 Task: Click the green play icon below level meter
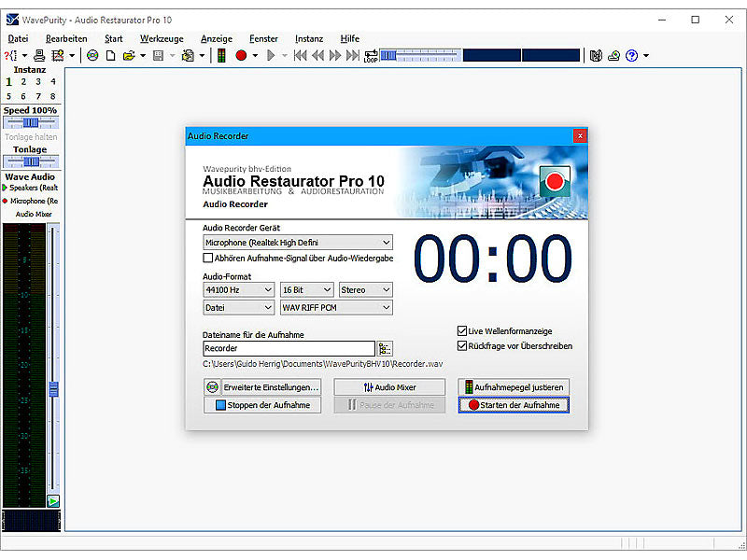(53, 501)
